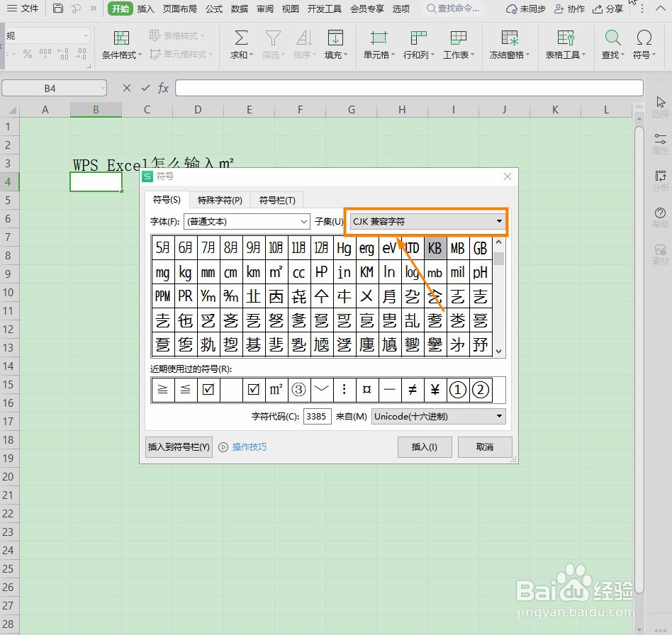Open the 行和列 rows and columns tool
The image size is (672, 635).
[419, 45]
